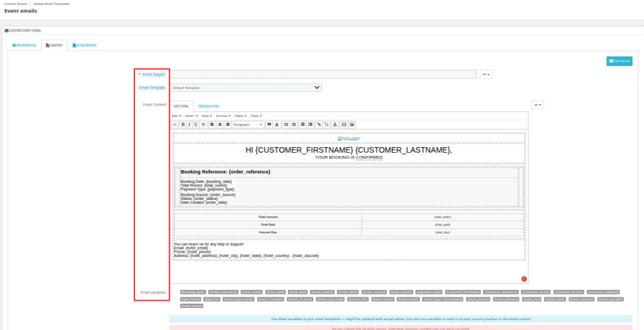The image size is (644, 330).
Task: Toggle bold formatting in the editor
Action: (x=182, y=124)
